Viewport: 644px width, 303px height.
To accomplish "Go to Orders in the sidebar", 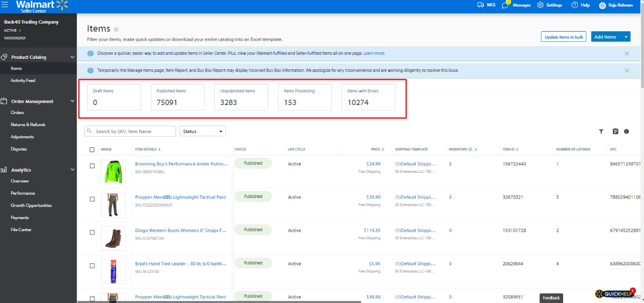I will pyautogui.click(x=17, y=113).
